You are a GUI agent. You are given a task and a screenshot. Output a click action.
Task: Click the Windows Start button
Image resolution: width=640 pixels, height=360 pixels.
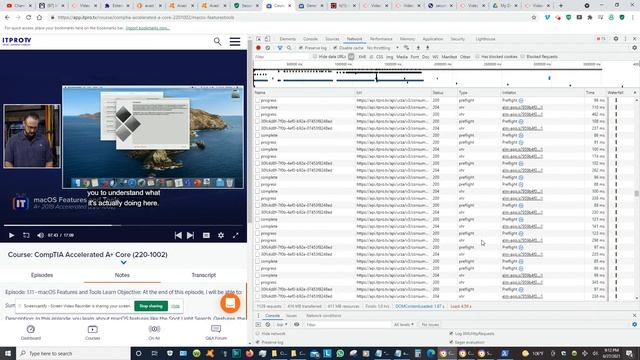[8, 353]
